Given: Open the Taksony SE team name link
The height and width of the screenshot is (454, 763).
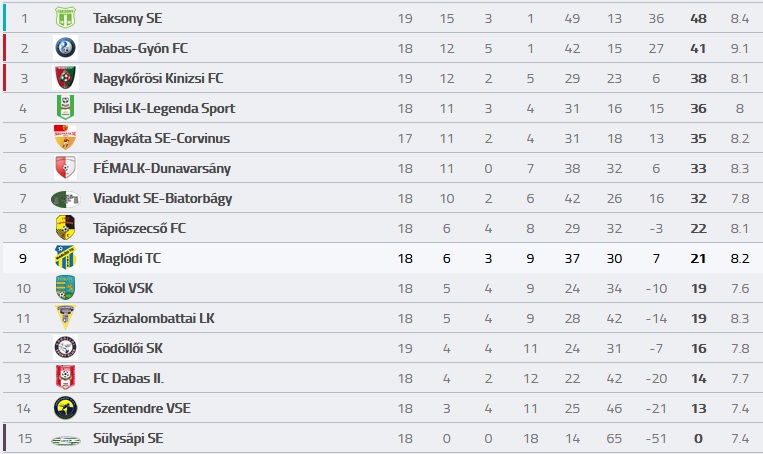Looking at the screenshot, I should 127,18.
